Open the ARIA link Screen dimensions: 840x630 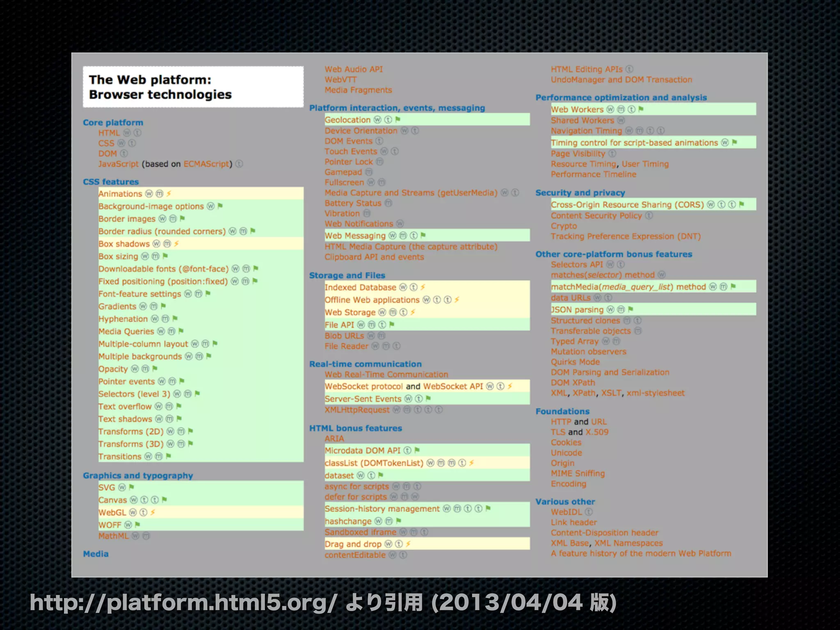click(x=334, y=438)
